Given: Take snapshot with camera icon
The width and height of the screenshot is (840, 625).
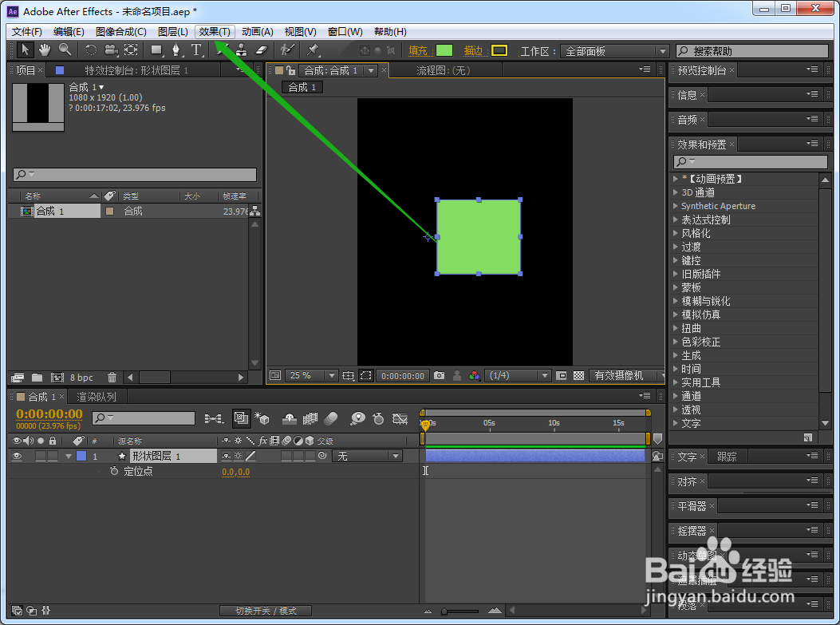Looking at the screenshot, I should (440, 376).
